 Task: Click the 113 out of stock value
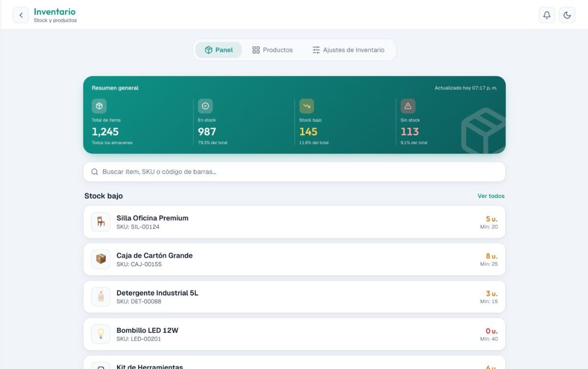tap(410, 132)
